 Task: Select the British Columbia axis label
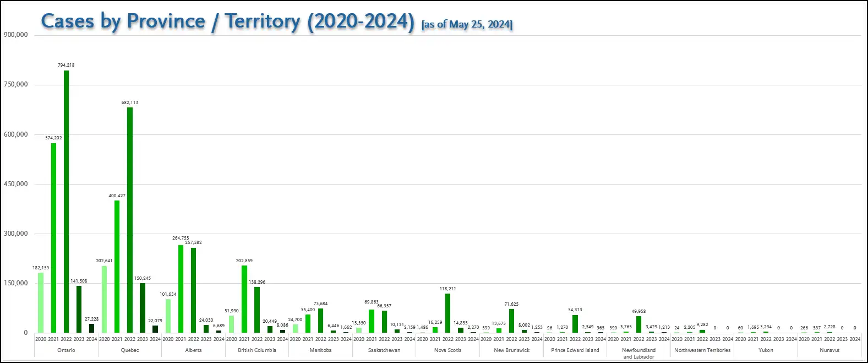click(x=257, y=350)
